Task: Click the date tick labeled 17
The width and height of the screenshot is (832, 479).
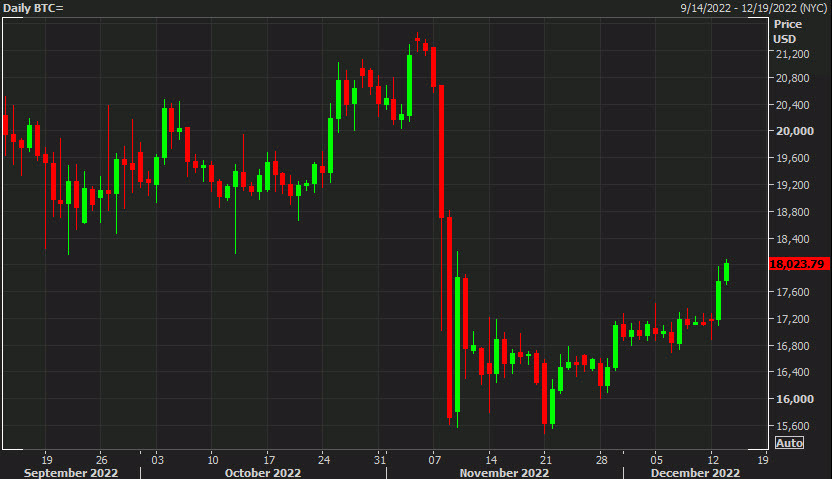Action: [x=269, y=460]
